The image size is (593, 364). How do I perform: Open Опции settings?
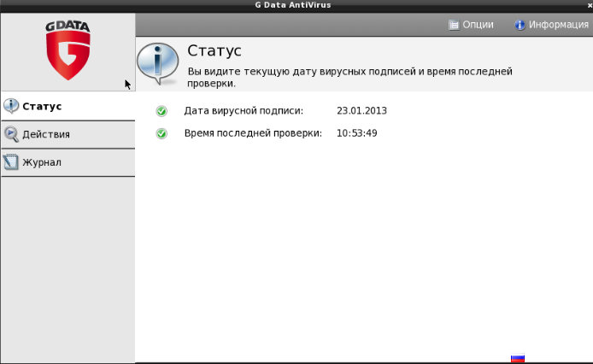[471, 25]
